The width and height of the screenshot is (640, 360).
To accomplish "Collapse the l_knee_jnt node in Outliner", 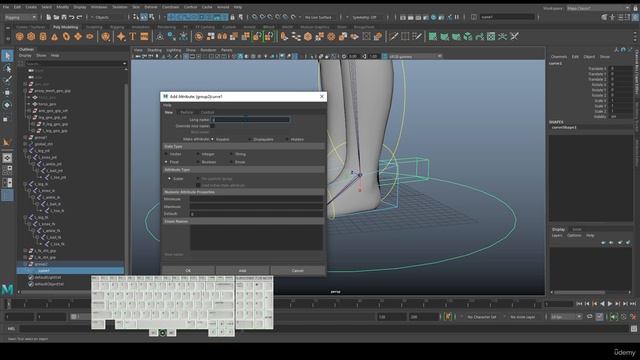I will (x=29, y=157).
